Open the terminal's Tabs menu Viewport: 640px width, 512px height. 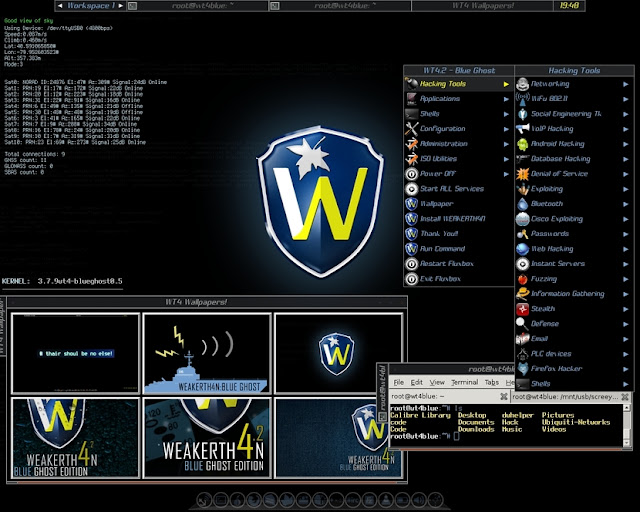pos(491,382)
